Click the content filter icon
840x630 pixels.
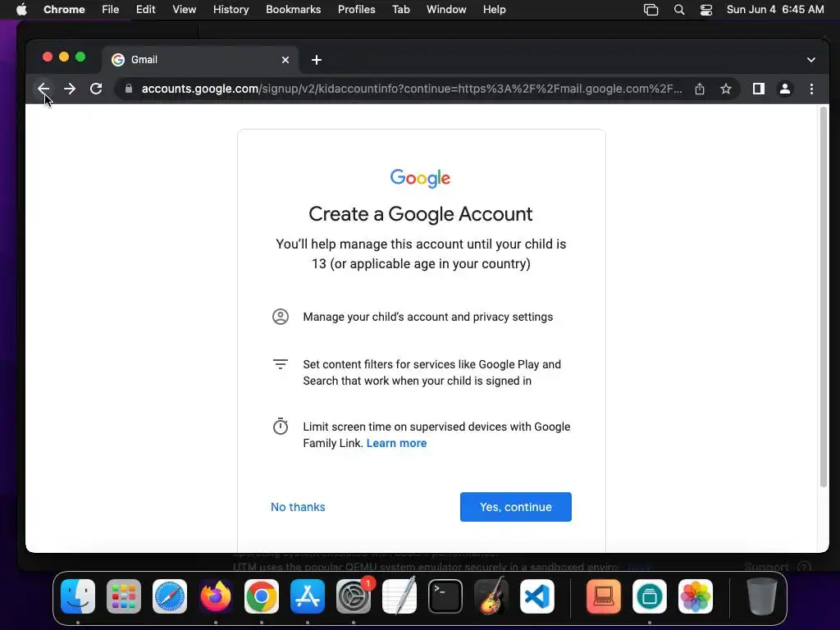281,364
